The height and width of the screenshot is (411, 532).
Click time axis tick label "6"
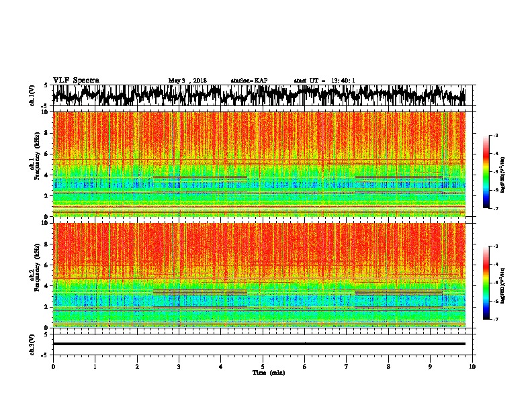click(x=305, y=367)
